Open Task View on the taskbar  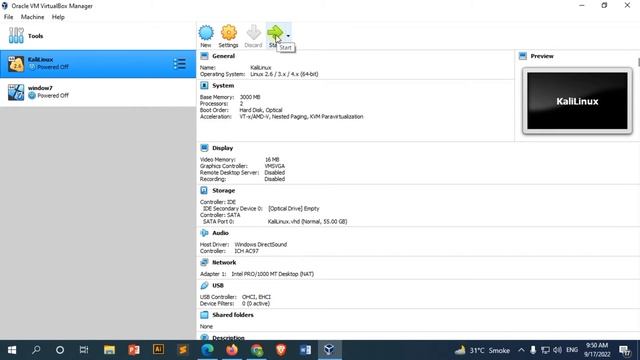84,350
